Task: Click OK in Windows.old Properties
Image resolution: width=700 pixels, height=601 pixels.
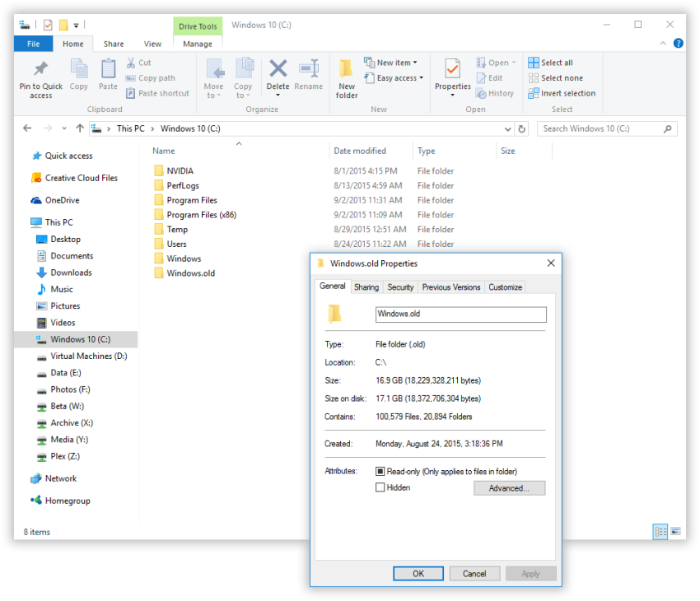Action: point(418,573)
